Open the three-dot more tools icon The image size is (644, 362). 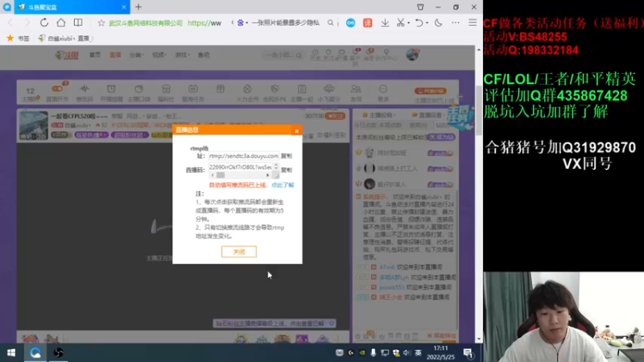[456, 23]
